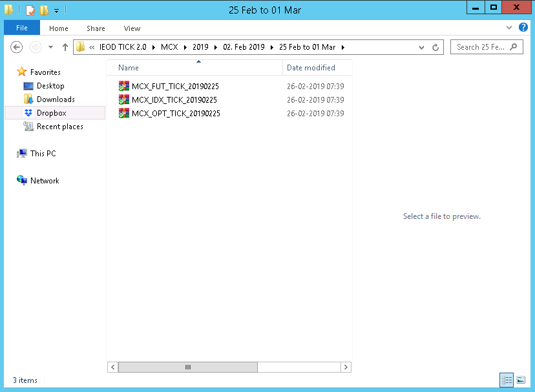Expand the ribbon with the chevron
This screenshot has height=392, width=535.
509,27
